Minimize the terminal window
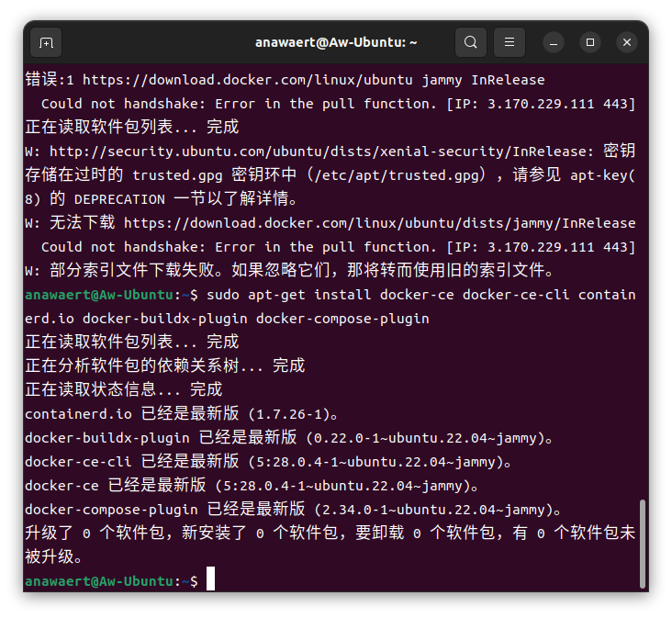The width and height of the screenshot is (672, 618). [554, 42]
